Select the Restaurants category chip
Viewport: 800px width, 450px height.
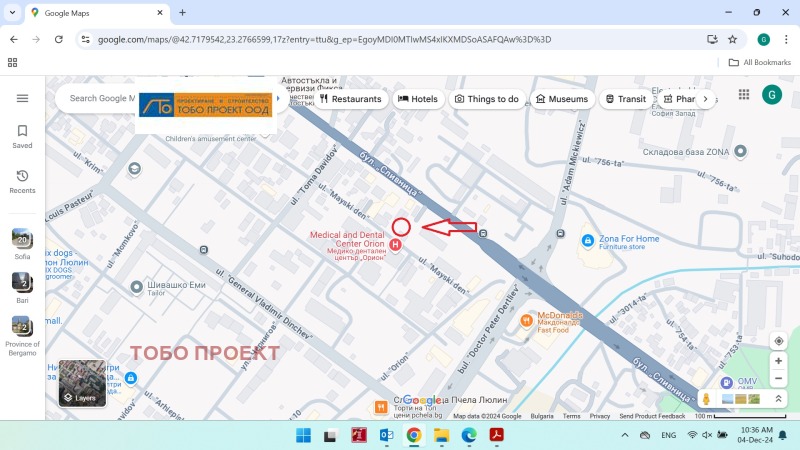point(350,99)
